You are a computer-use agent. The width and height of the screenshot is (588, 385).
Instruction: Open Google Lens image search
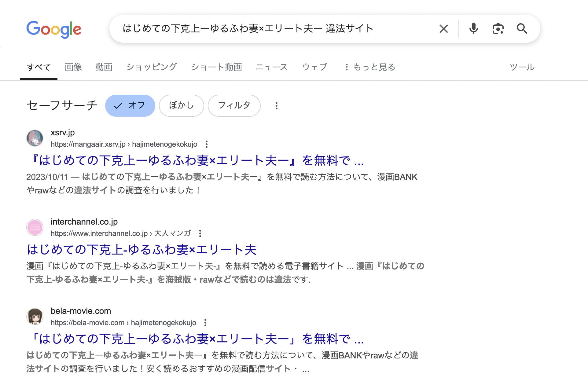pos(498,28)
